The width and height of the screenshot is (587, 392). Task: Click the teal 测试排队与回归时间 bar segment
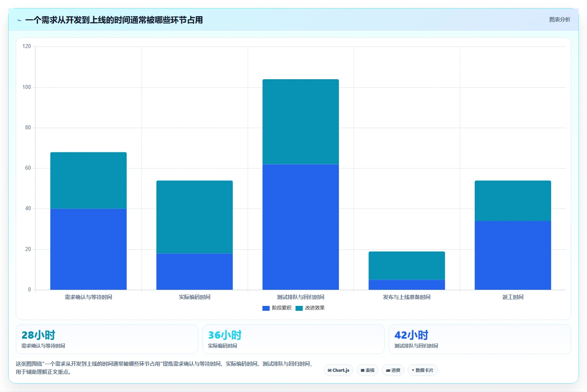click(301, 122)
